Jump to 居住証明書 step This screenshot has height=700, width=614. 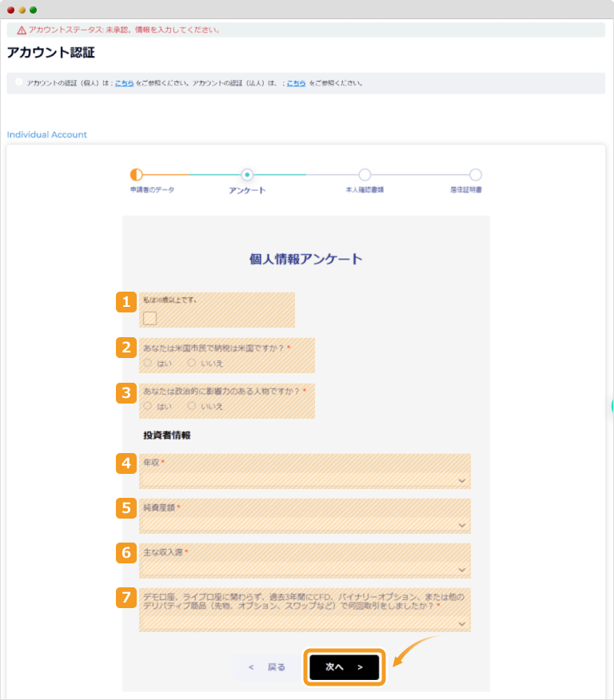(x=475, y=174)
